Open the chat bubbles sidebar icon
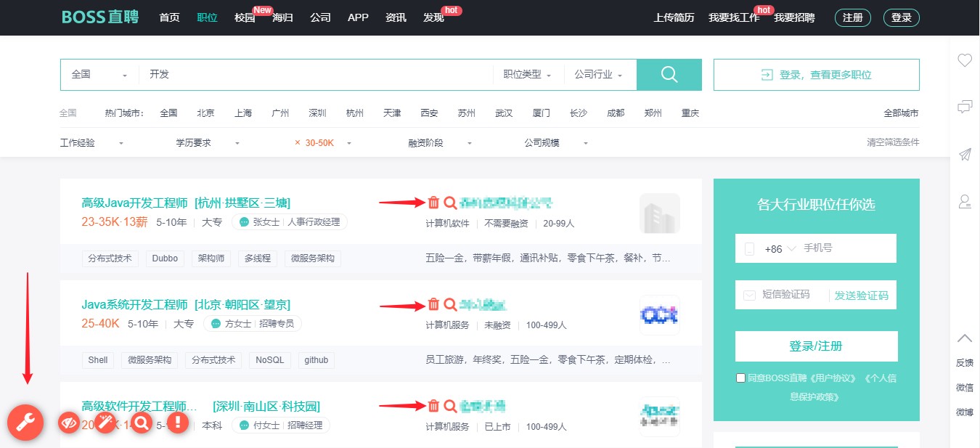The width and height of the screenshot is (980, 448). pyautogui.click(x=965, y=107)
